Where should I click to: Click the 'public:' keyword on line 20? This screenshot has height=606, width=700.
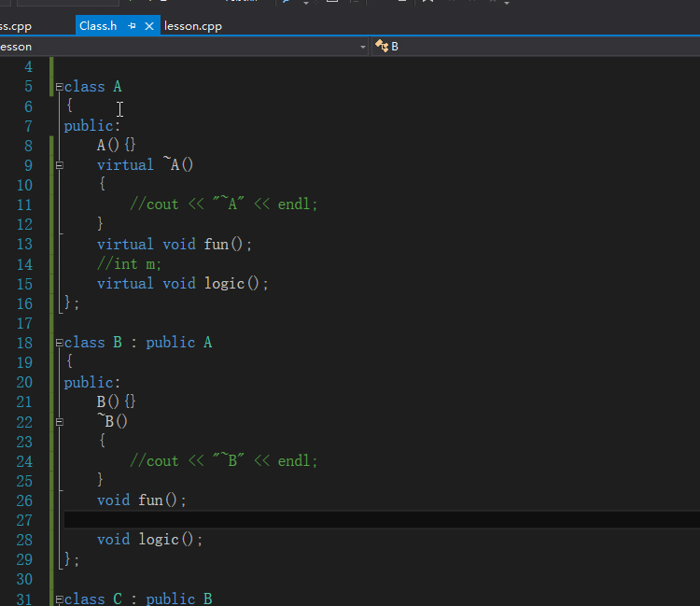coord(92,382)
